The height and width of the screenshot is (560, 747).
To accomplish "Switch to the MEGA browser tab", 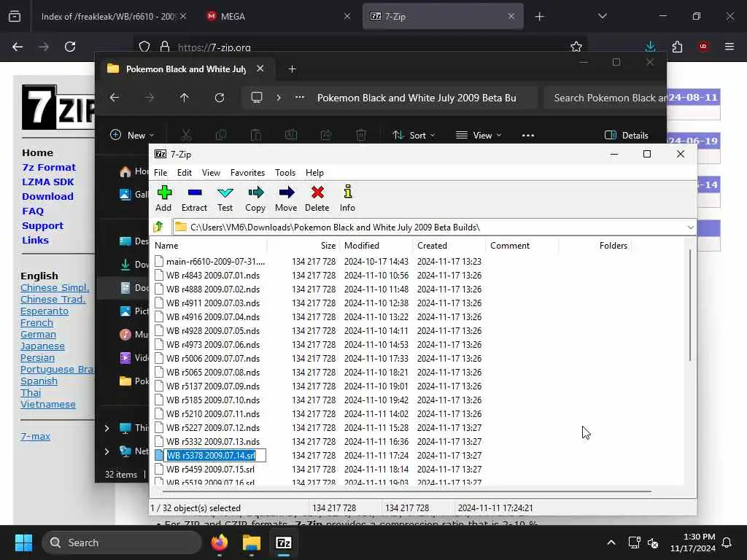I will (x=279, y=16).
